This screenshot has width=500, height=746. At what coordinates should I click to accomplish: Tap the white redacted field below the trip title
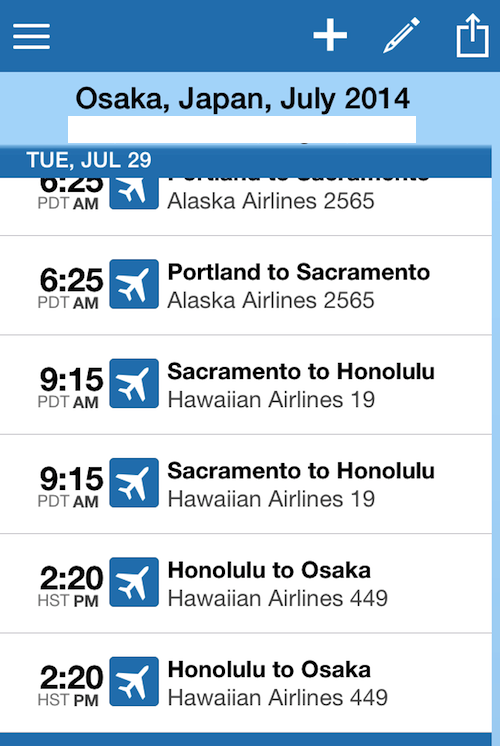[242, 129]
